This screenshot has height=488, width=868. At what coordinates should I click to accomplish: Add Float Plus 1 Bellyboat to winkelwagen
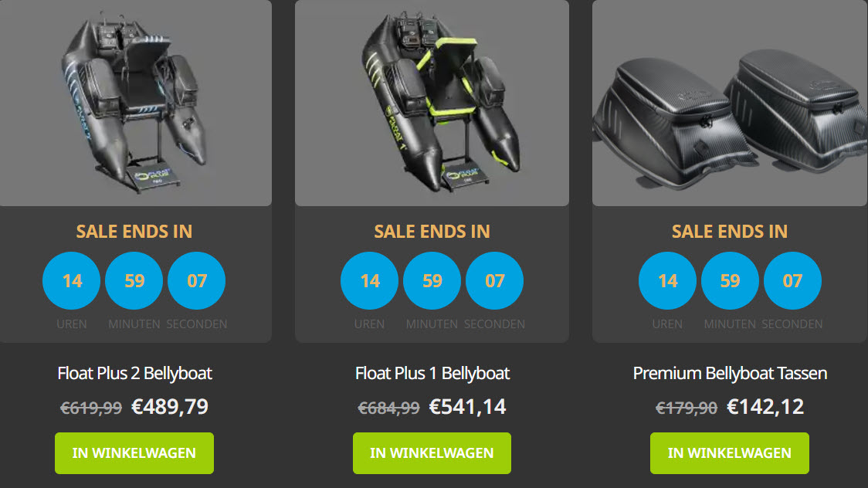[x=432, y=453]
